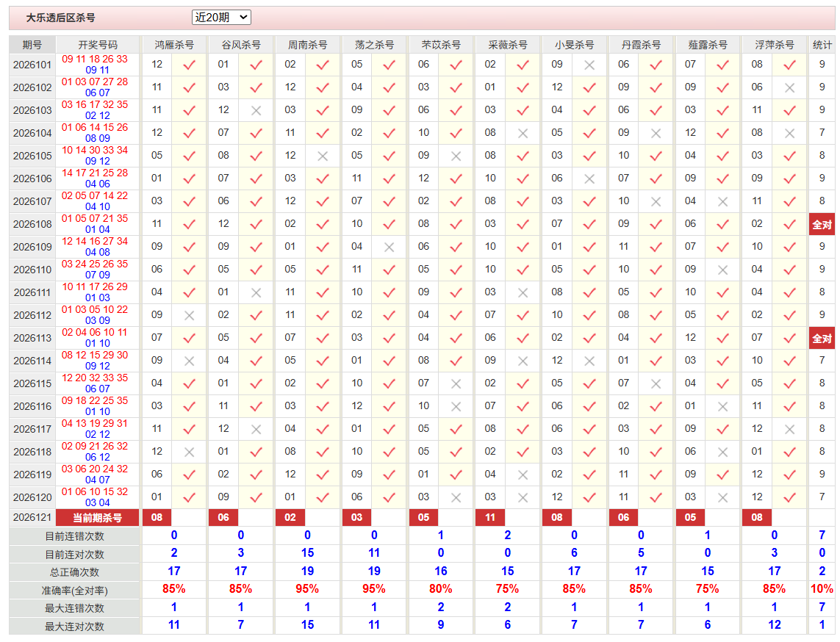Click the 采薇杀号 column header
The image size is (840, 642).
(x=508, y=45)
